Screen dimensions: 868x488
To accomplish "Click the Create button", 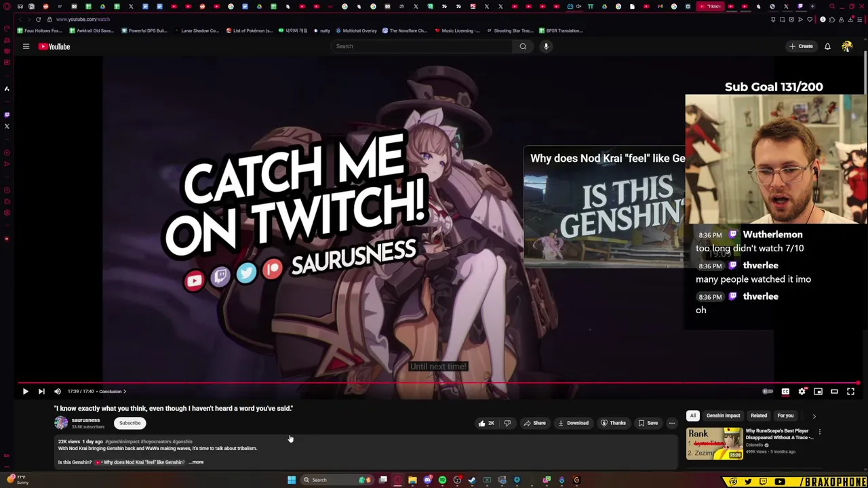I will coord(802,46).
